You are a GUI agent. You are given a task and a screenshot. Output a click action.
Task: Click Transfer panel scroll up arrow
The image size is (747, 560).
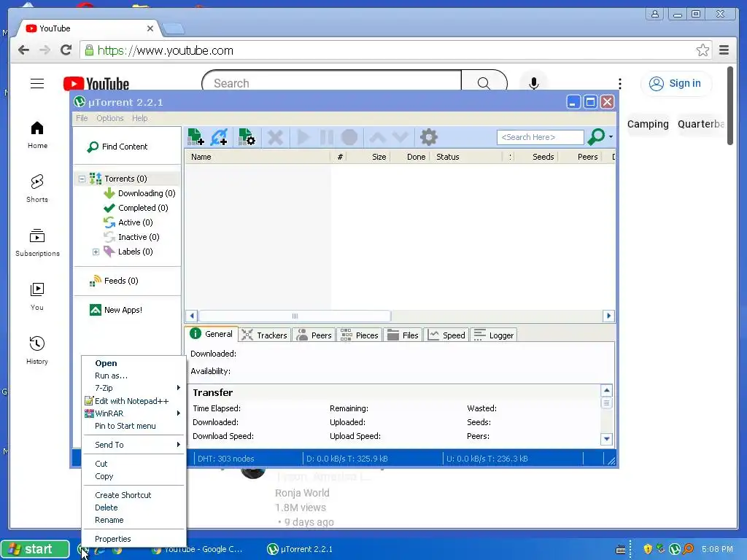(x=606, y=391)
